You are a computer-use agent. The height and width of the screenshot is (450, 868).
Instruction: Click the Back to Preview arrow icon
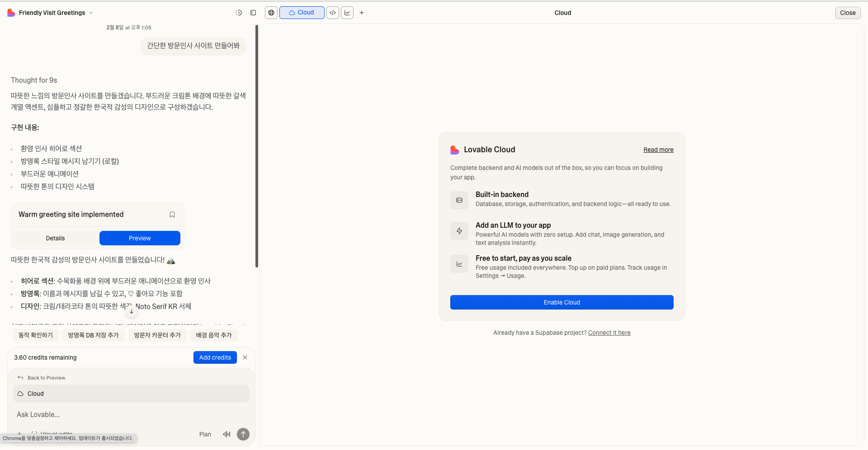tap(20, 378)
